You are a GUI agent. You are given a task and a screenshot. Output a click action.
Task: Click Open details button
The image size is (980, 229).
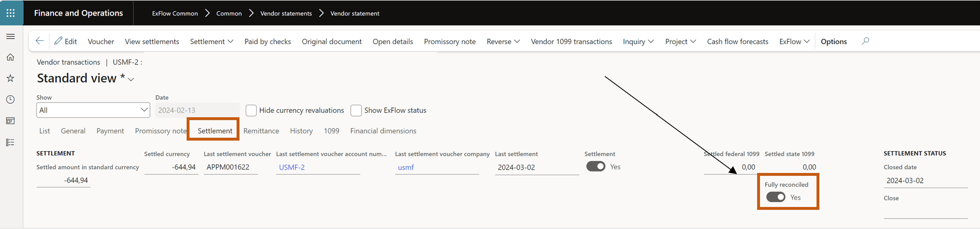[393, 42]
